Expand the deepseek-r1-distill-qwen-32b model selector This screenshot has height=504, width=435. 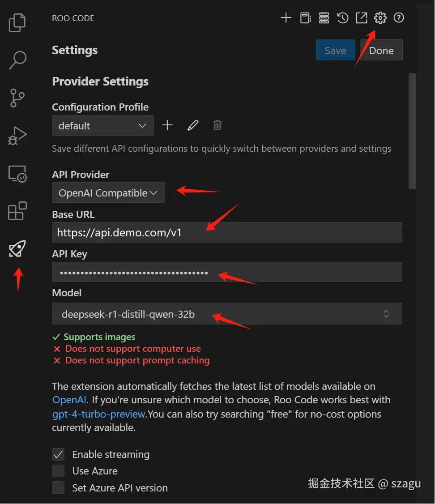(x=227, y=314)
